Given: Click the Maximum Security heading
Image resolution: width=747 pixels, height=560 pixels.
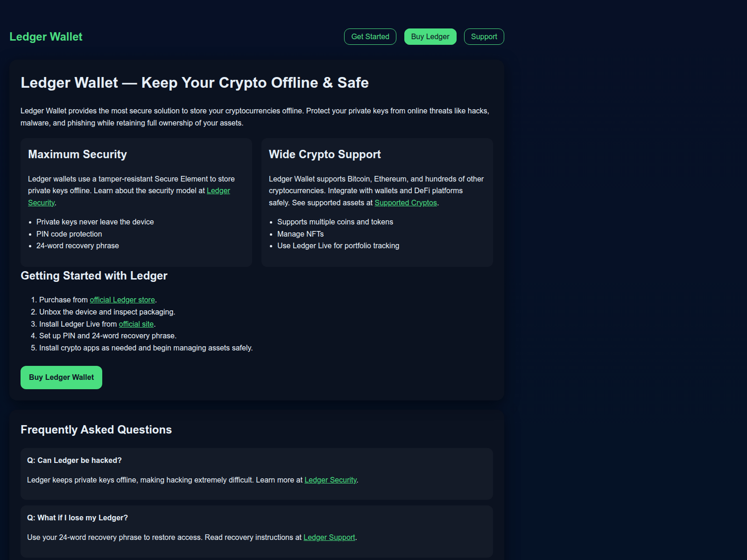Looking at the screenshot, I should 78,154.
